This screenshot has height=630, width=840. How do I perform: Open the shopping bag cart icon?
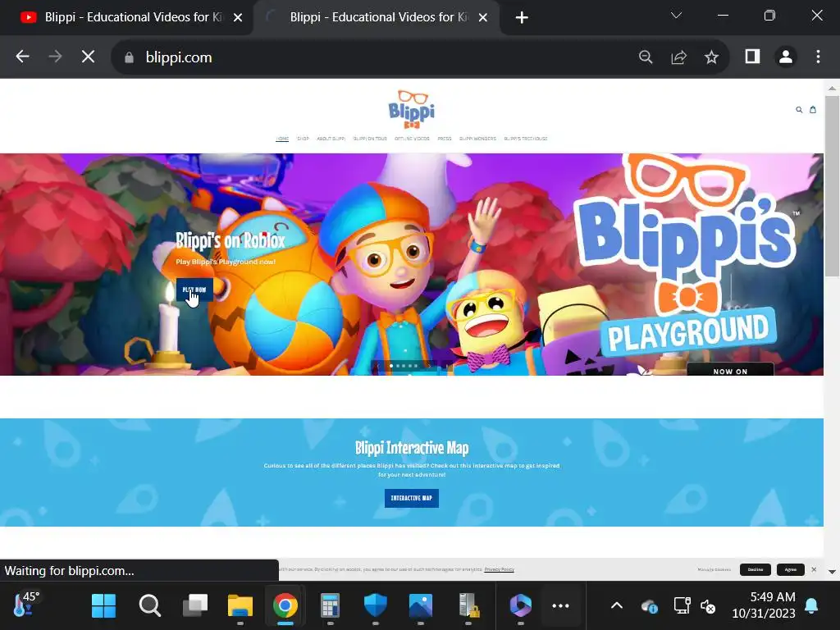coord(813,110)
